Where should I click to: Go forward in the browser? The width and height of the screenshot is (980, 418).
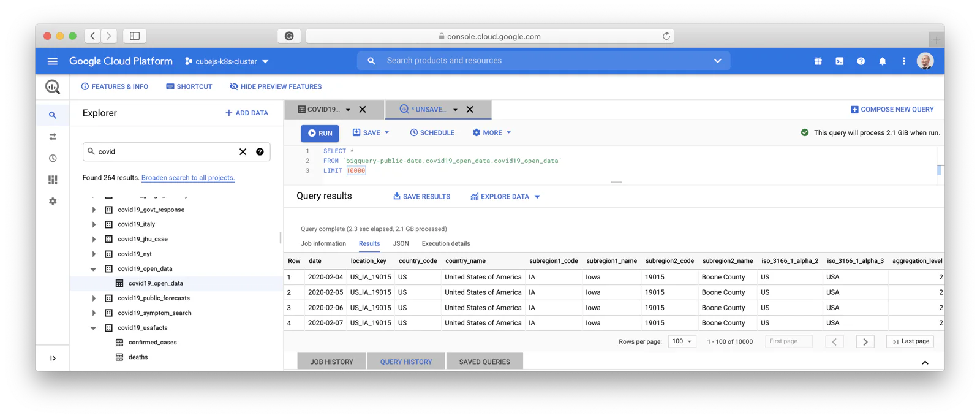(x=109, y=36)
